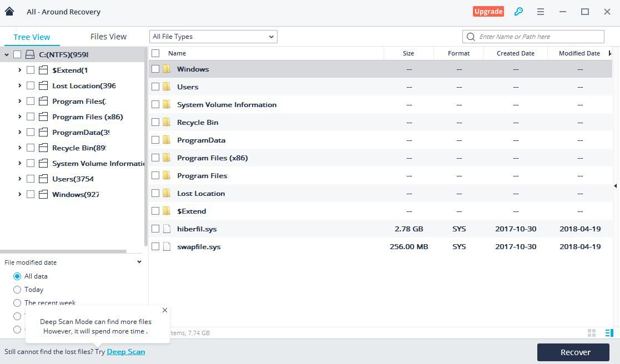
Task: Switch to thumbnail grid view icon
Action: 592,333
